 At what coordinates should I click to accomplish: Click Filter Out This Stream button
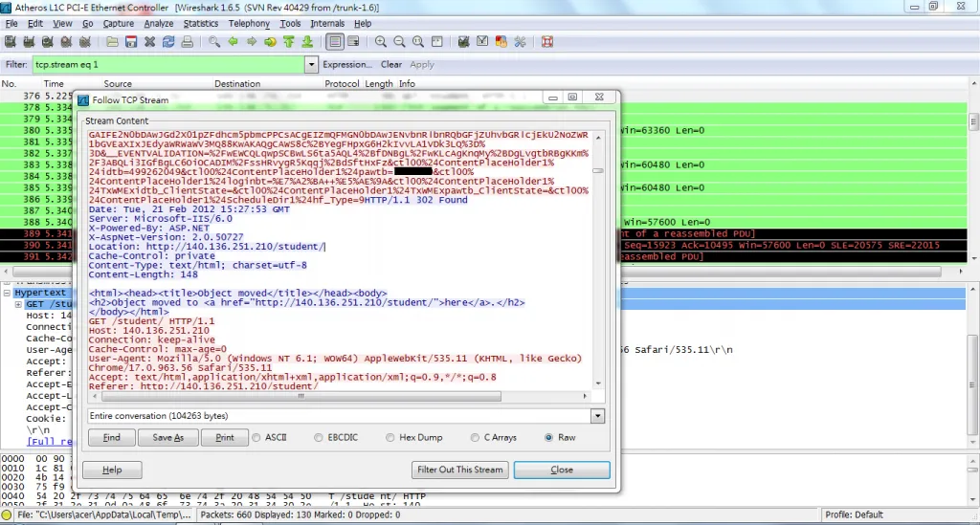click(x=460, y=470)
